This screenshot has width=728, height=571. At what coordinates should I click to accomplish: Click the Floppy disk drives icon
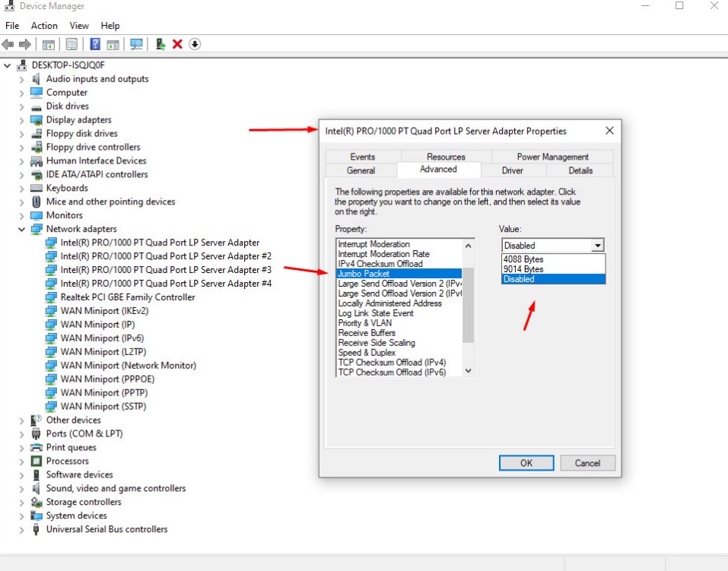pos(37,134)
